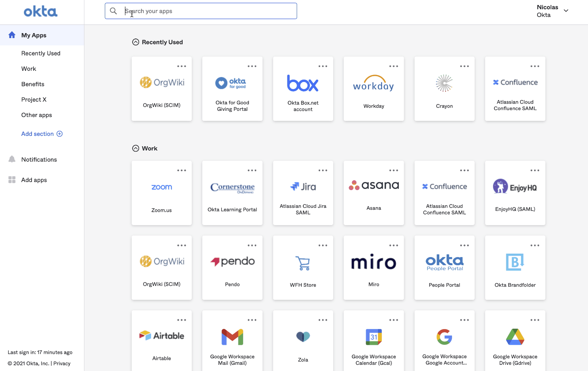This screenshot has width=588, height=371.
Task: Open the Zoom.us app tile
Action: pos(161,193)
